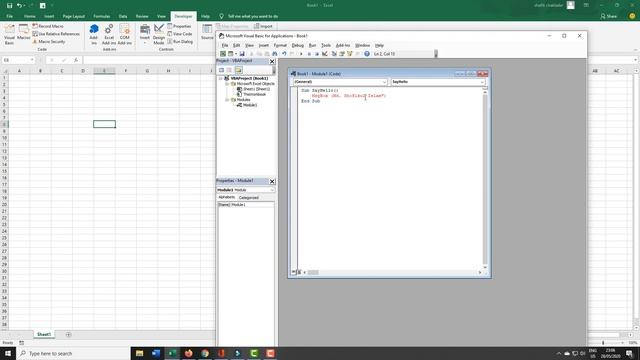Open the Excel File tab
Viewport: 640px width, 360px height.
click(x=9, y=16)
